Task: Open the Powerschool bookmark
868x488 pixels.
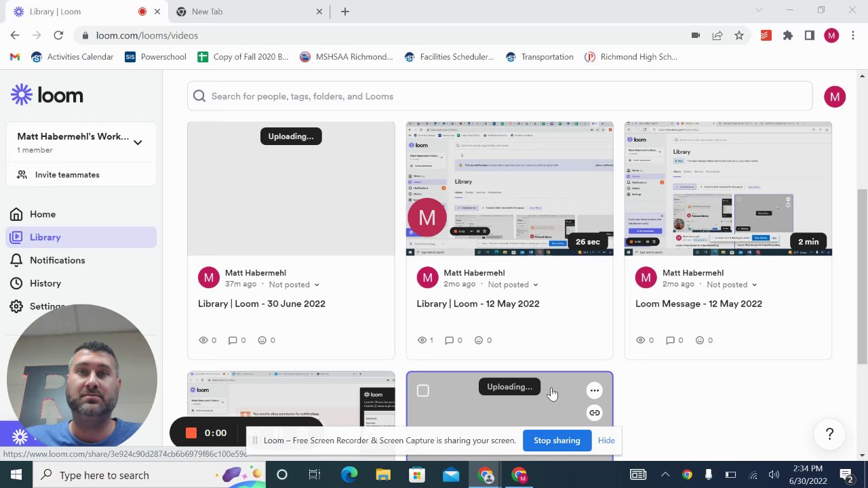Action: point(155,57)
